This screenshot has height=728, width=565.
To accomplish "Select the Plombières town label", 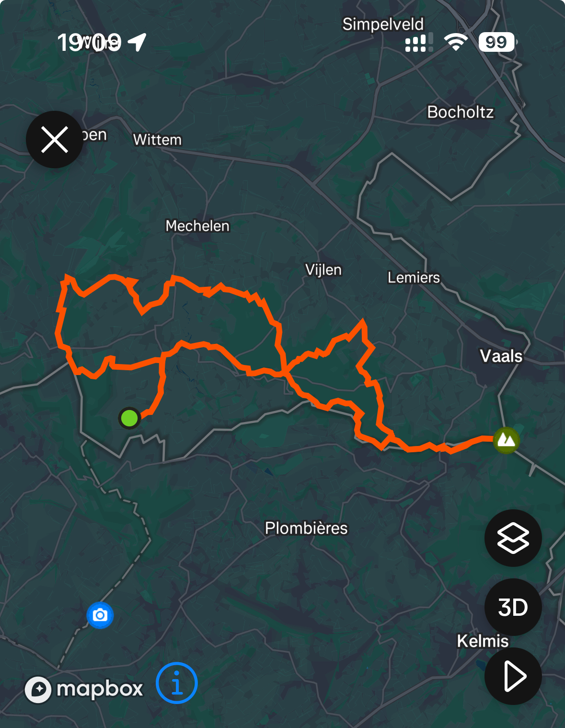I will pyautogui.click(x=306, y=528).
